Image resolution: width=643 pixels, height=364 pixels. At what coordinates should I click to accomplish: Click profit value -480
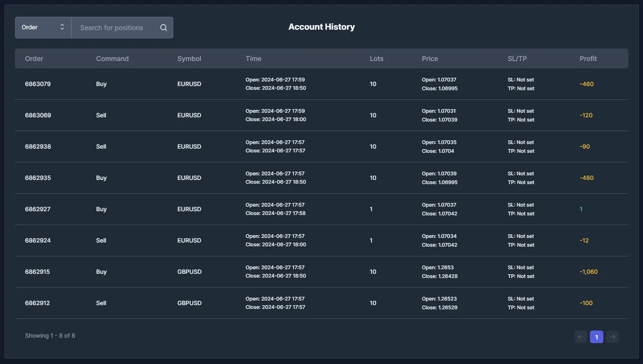587,178
